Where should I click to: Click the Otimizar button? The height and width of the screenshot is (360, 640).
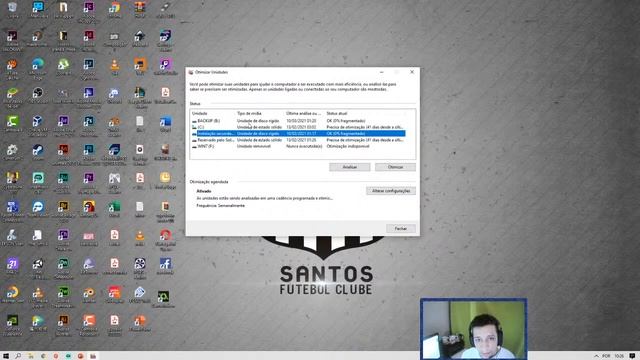pyautogui.click(x=395, y=167)
